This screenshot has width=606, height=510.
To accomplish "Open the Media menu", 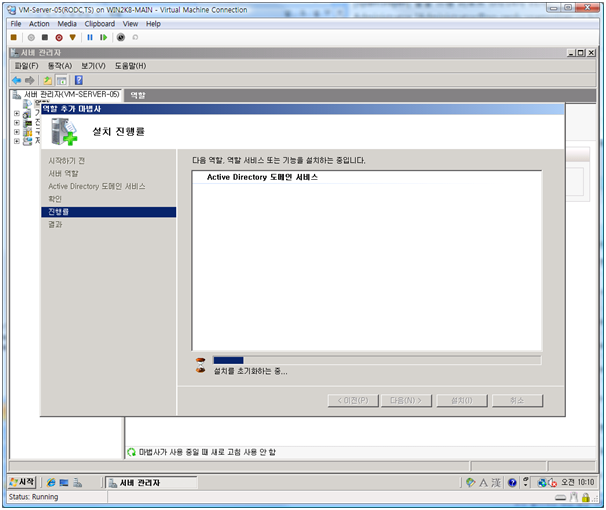I will [67, 24].
